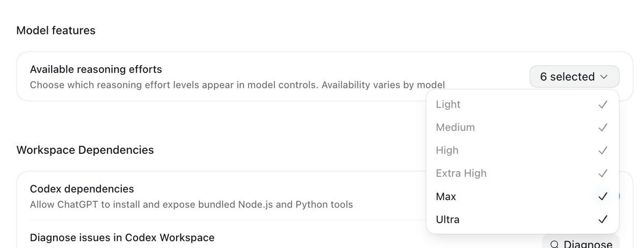Click the checkmark next to Max
Image resolution: width=644 pixels, height=248 pixels.
pyautogui.click(x=603, y=196)
